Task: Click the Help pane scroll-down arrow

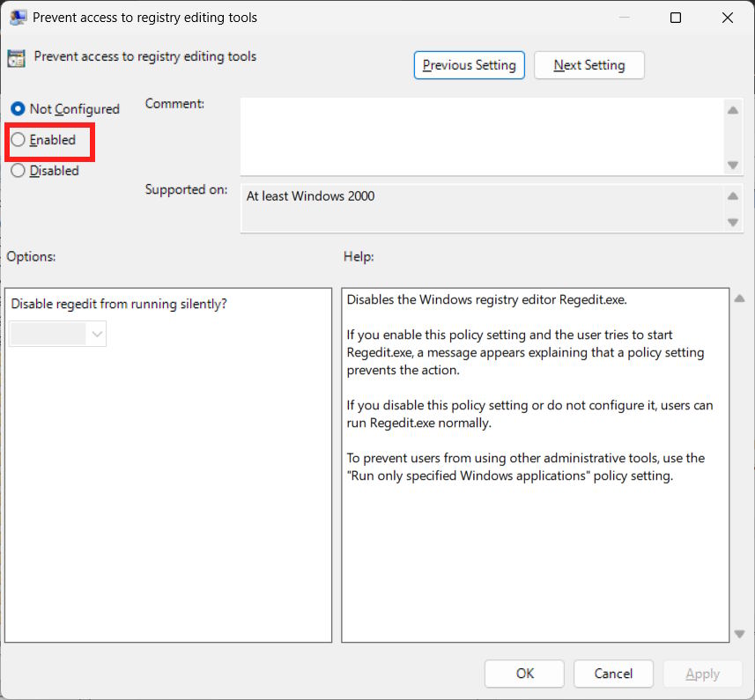Action: click(x=739, y=632)
